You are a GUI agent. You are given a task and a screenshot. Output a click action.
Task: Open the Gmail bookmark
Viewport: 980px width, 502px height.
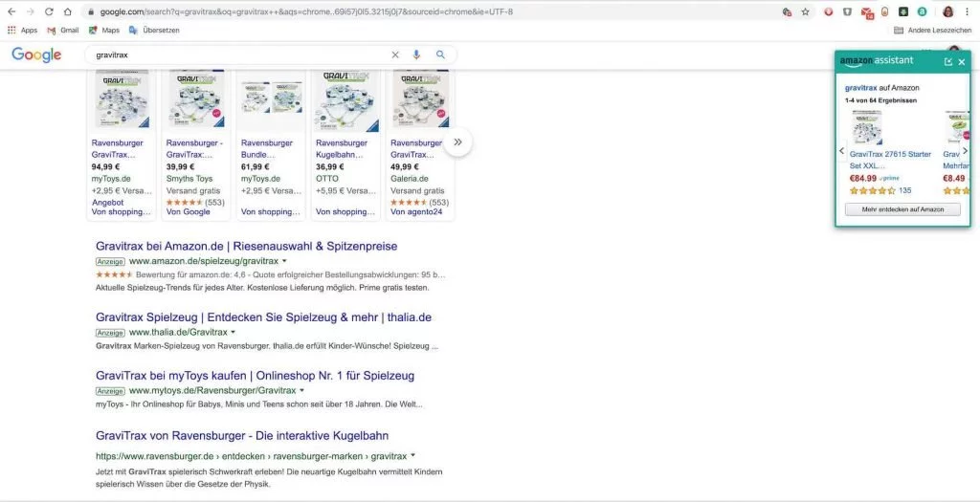(63, 30)
